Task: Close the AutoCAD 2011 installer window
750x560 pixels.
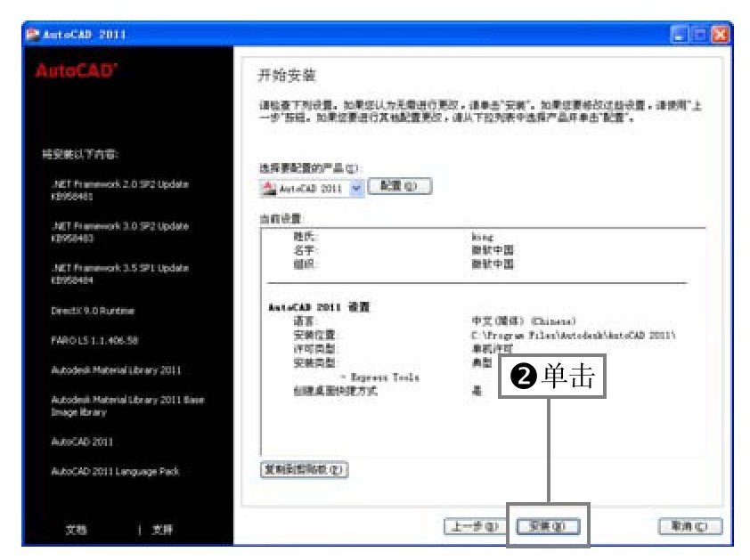Action: pos(720,35)
